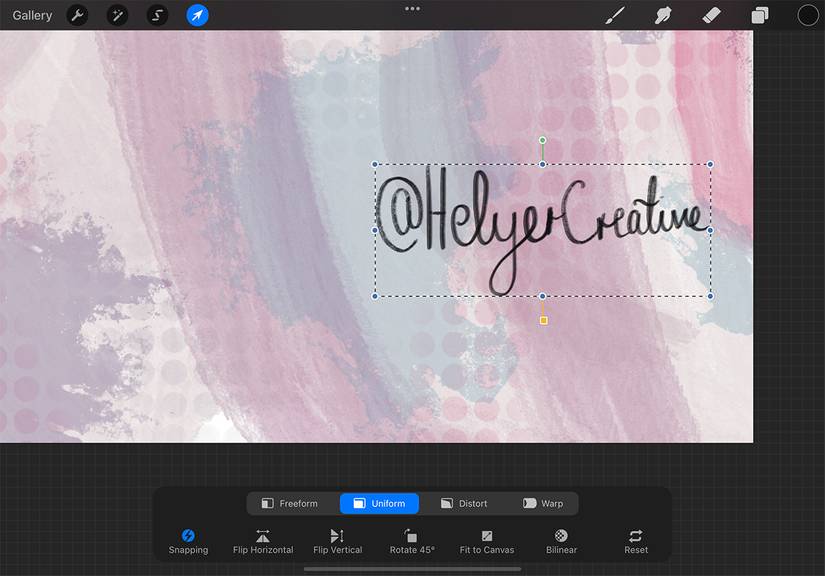Enable Snapping in the transform bar
This screenshot has height=576, width=825.
click(188, 541)
